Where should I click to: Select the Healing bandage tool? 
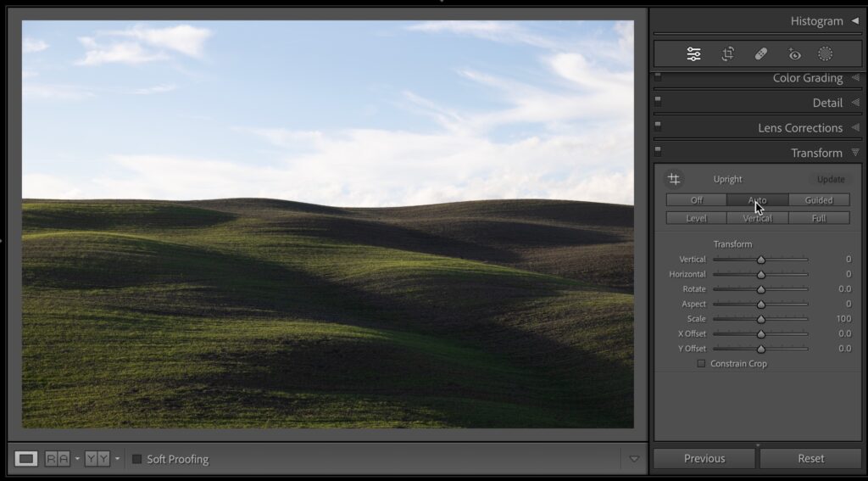tap(760, 54)
